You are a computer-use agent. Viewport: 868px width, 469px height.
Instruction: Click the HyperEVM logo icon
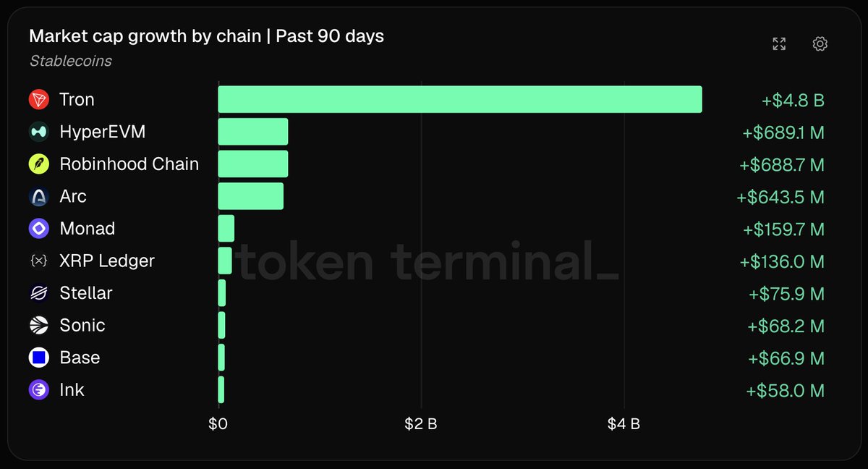[x=38, y=132]
